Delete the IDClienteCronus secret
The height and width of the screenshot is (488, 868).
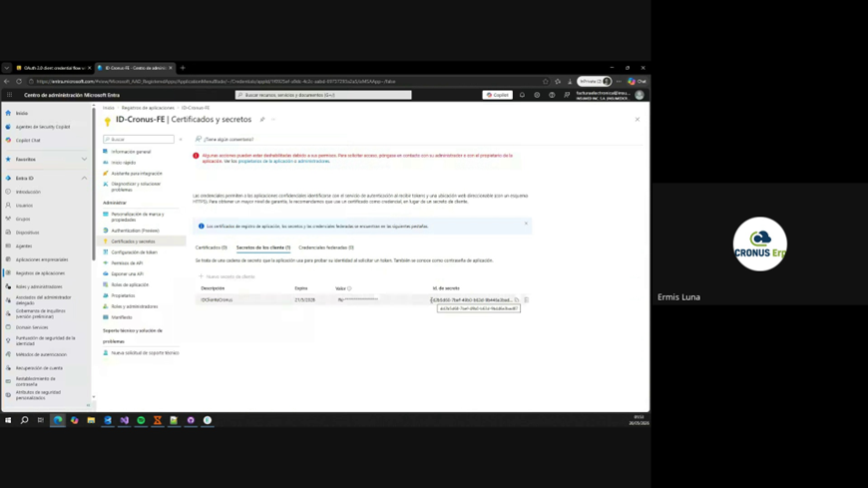point(527,300)
